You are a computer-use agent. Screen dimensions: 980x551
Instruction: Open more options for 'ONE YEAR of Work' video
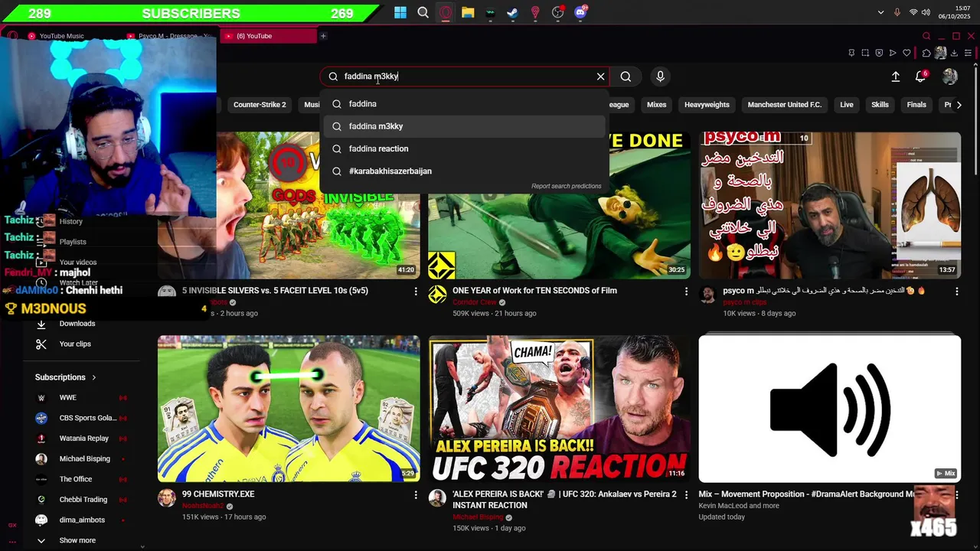point(686,292)
